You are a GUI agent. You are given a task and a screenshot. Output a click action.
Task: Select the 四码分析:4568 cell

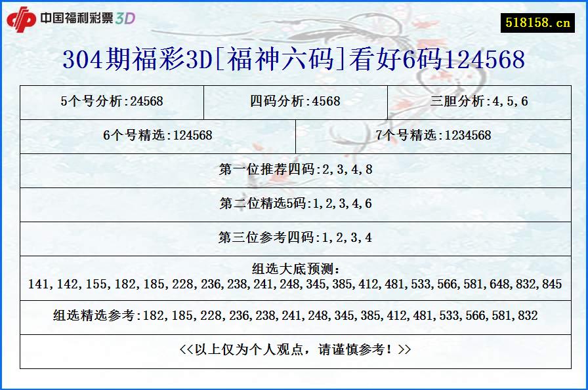point(294,102)
